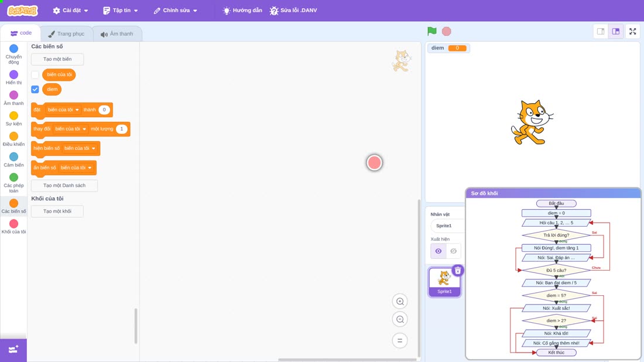
Task: Open the Hướng dẫn tutorials
Action: 242,11
